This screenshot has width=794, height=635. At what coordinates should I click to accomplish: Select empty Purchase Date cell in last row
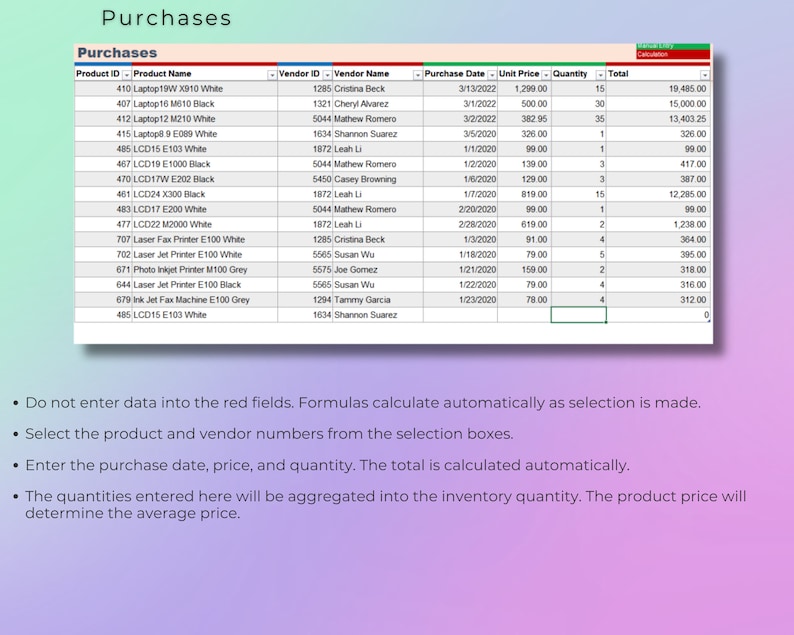pyautogui.click(x=460, y=315)
